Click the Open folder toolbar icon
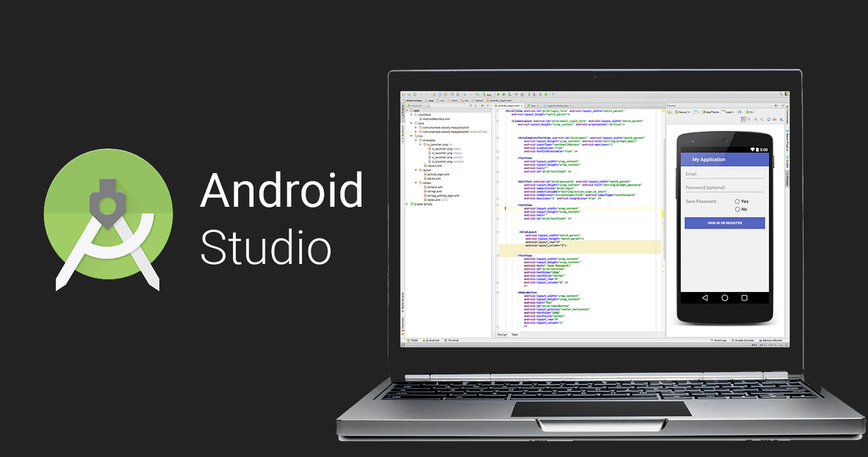 (404, 95)
